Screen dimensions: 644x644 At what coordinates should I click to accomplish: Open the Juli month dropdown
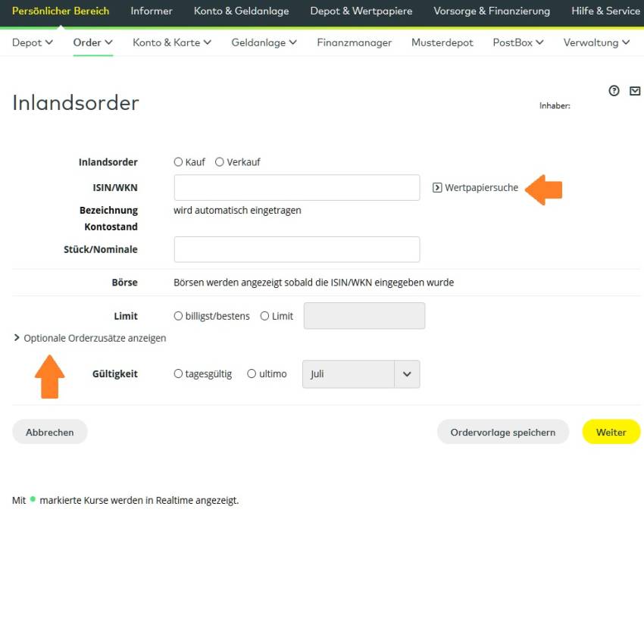pyautogui.click(x=361, y=374)
